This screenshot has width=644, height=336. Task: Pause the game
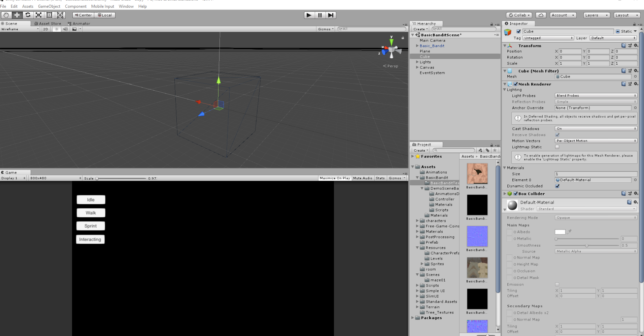click(x=320, y=15)
